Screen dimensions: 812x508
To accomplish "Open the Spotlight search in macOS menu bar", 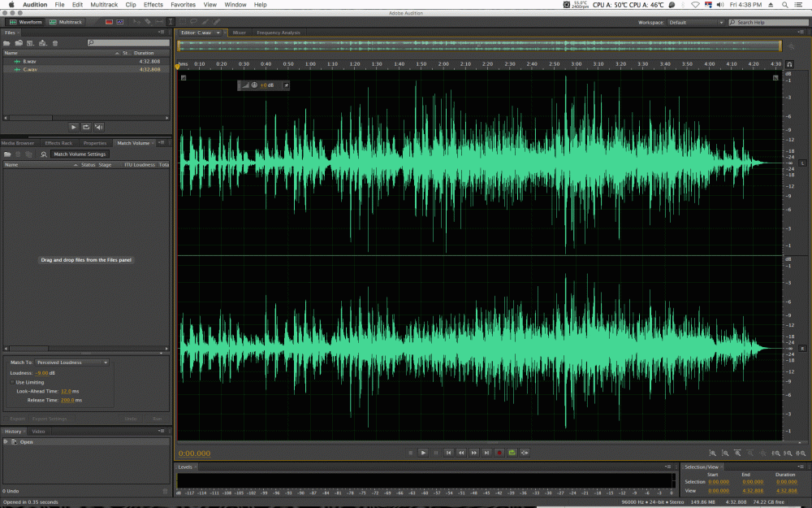I will pyautogui.click(x=785, y=5).
